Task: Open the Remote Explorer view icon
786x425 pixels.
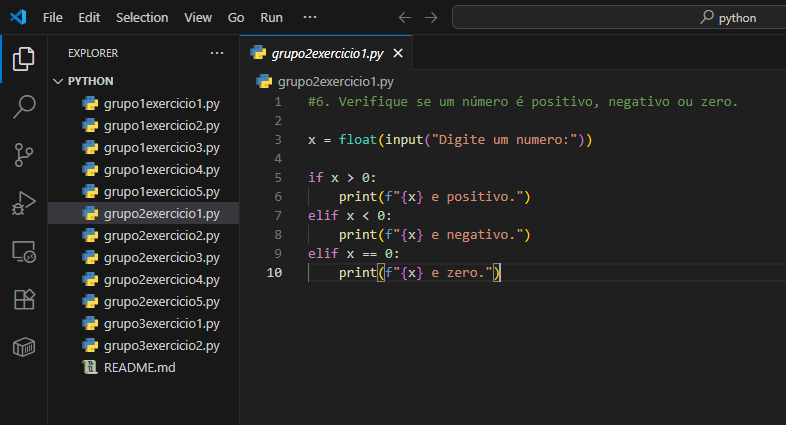Action: coord(24,251)
